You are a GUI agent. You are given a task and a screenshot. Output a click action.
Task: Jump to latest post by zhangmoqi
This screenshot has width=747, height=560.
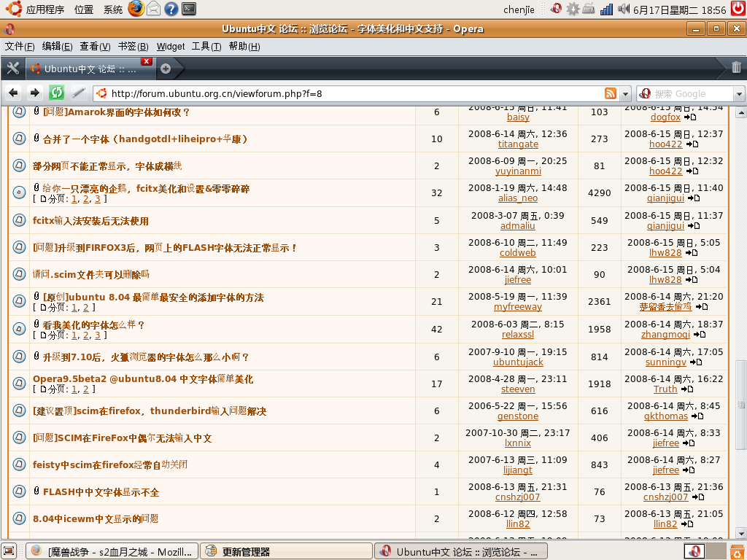click(x=700, y=334)
